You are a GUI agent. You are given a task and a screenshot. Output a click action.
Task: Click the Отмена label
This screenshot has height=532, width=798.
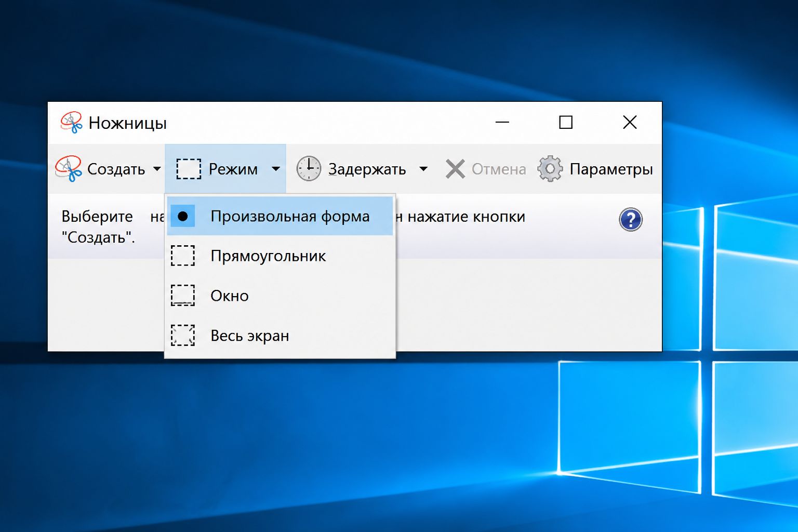(499, 169)
